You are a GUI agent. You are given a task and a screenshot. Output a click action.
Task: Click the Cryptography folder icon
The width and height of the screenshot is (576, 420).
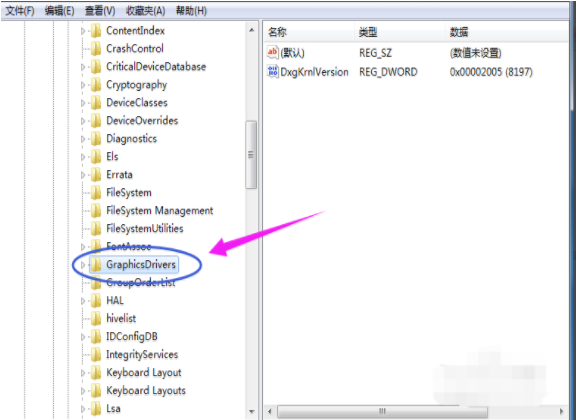(x=96, y=85)
